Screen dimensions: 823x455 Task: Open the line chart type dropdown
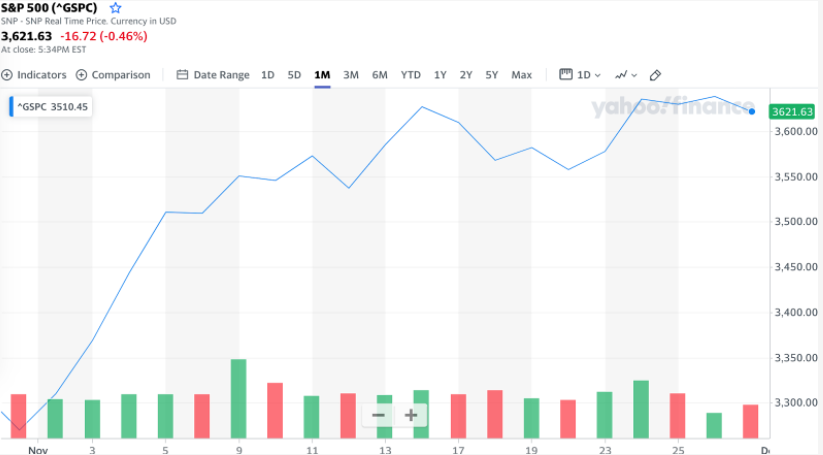(626, 75)
